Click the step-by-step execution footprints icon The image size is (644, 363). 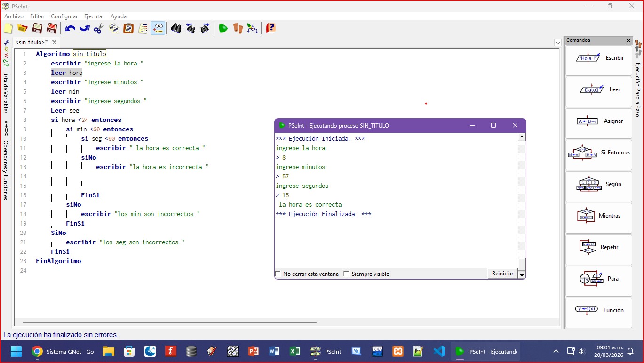(238, 28)
